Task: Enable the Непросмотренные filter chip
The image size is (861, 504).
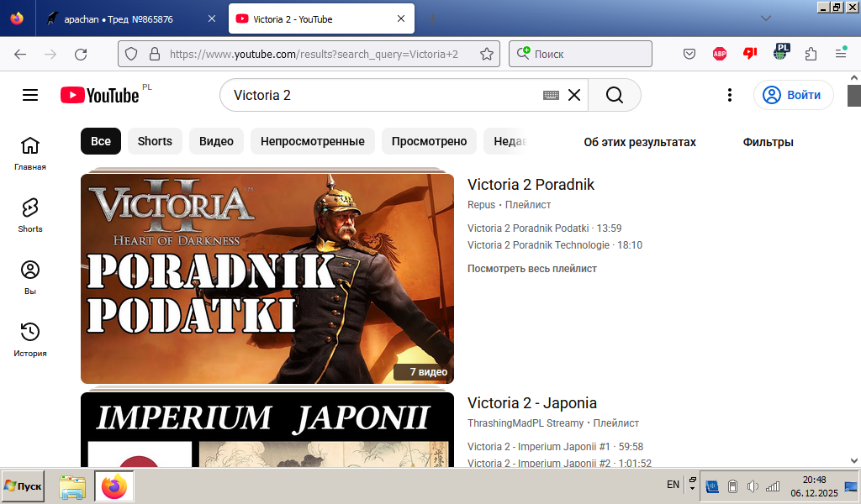Action: pyautogui.click(x=312, y=141)
